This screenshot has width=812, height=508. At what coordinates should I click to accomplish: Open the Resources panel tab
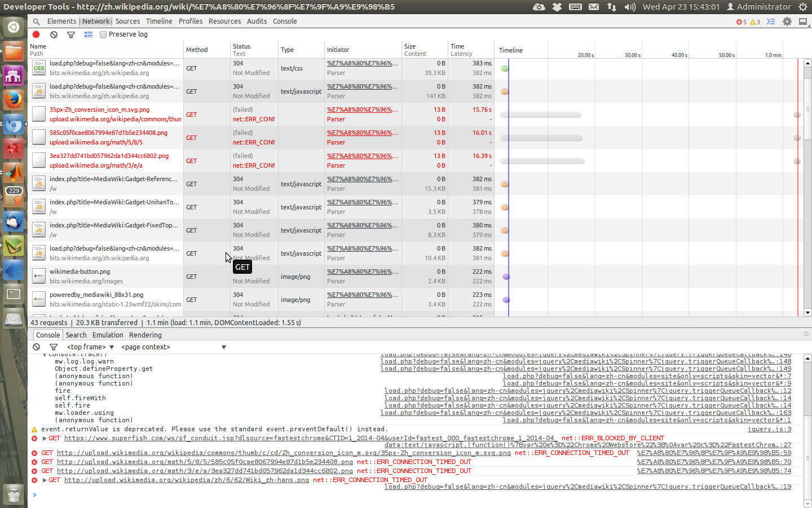224,21
